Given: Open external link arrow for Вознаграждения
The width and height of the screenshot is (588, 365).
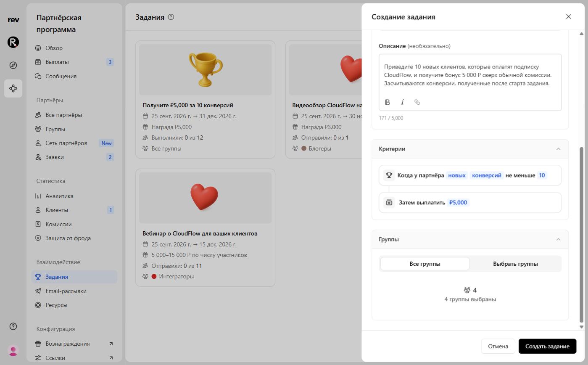Looking at the screenshot, I should [x=111, y=344].
